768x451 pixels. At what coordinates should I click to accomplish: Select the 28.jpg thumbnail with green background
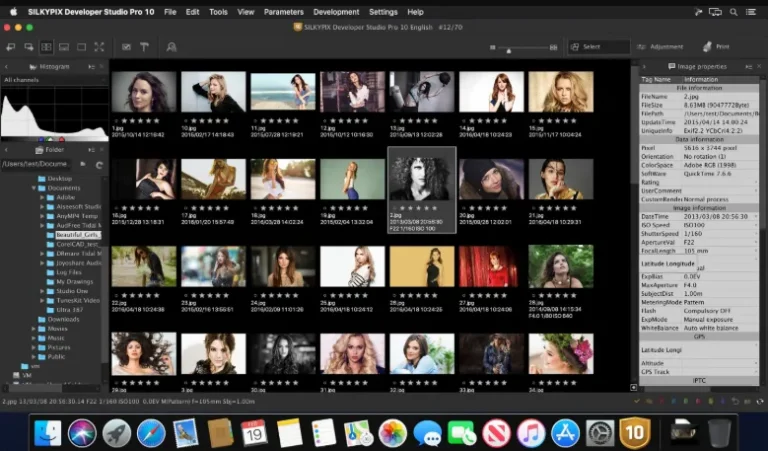pos(561,266)
